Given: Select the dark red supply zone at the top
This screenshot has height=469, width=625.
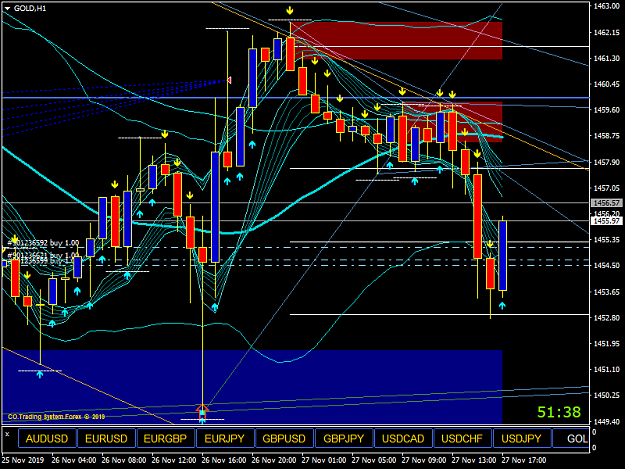Looking at the screenshot, I should [x=396, y=41].
